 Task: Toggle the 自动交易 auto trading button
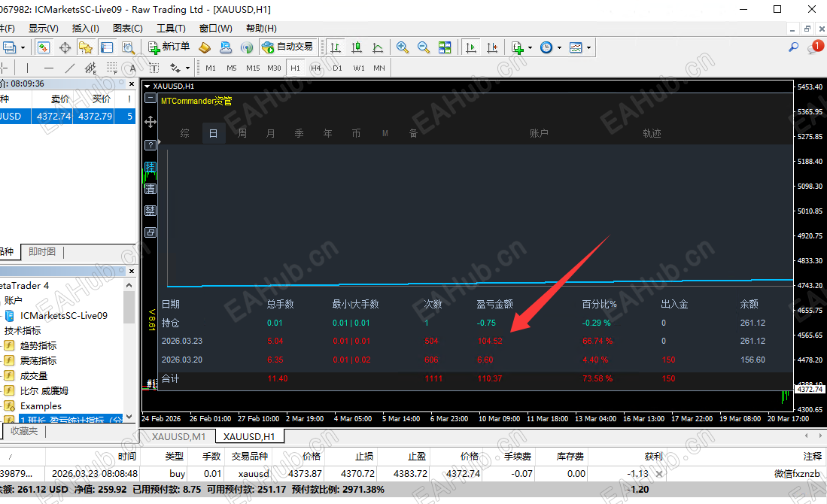click(x=287, y=47)
